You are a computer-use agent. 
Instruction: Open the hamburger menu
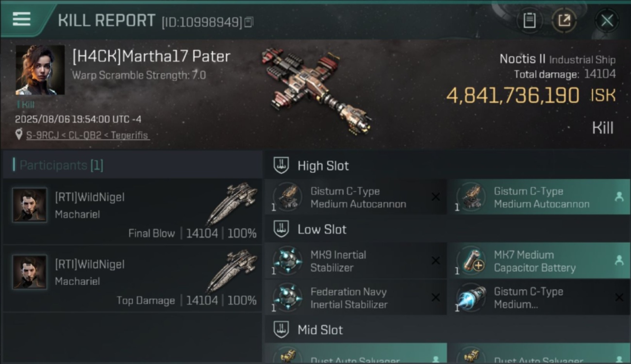tap(21, 19)
